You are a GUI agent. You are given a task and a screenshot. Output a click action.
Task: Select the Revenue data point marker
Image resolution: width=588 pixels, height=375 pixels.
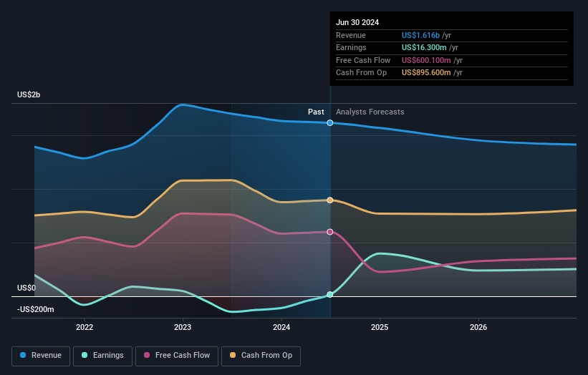330,123
